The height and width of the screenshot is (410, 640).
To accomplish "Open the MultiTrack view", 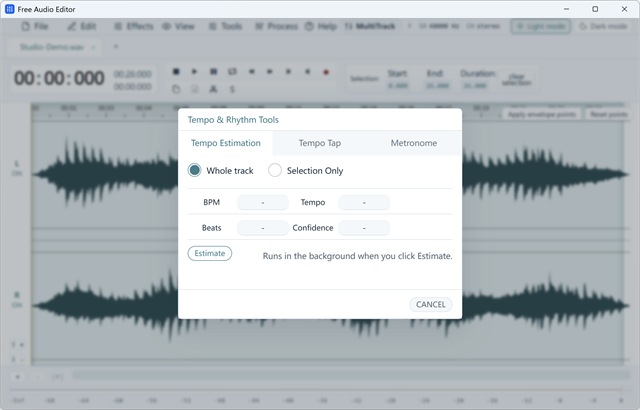I will click(370, 27).
